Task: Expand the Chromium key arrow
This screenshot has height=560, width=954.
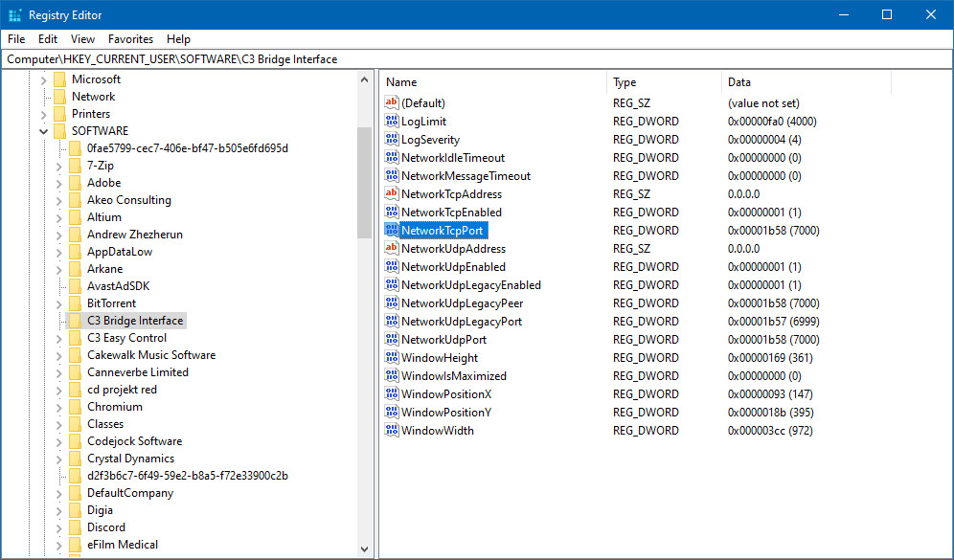Action: click(x=59, y=407)
